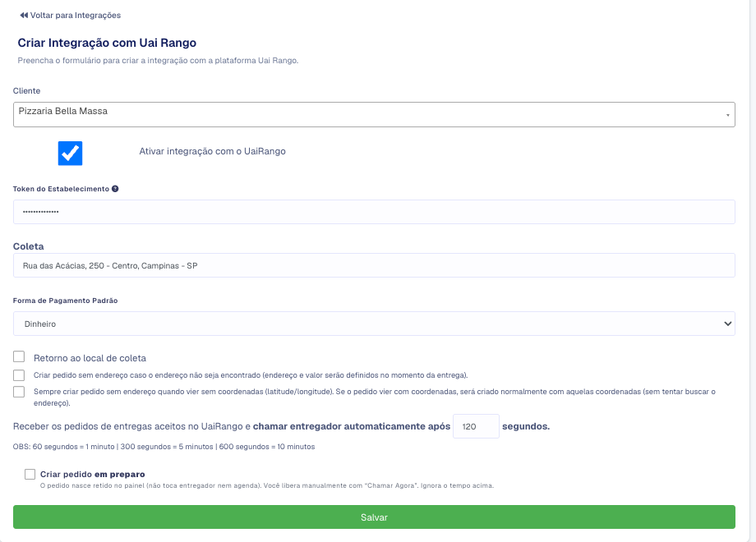Screen dimensions: 756x542
Task: Click the O pedido nasce retido explanatory text
Action: click(266, 485)
